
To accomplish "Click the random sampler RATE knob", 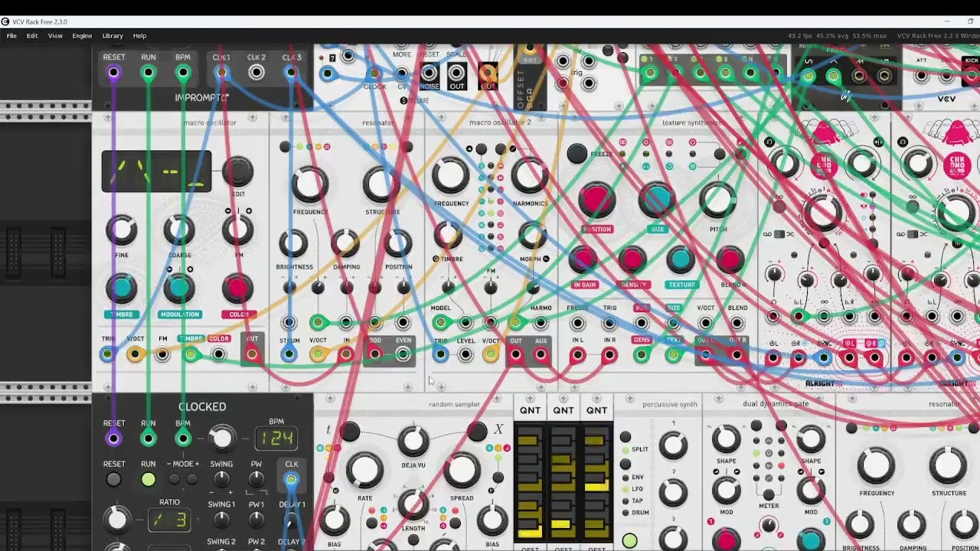I will [x=364, y=471].
